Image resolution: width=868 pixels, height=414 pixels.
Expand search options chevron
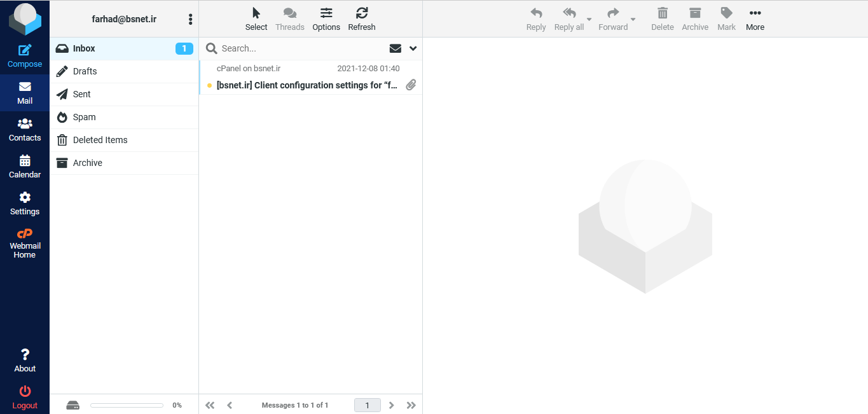click(413, 48)
